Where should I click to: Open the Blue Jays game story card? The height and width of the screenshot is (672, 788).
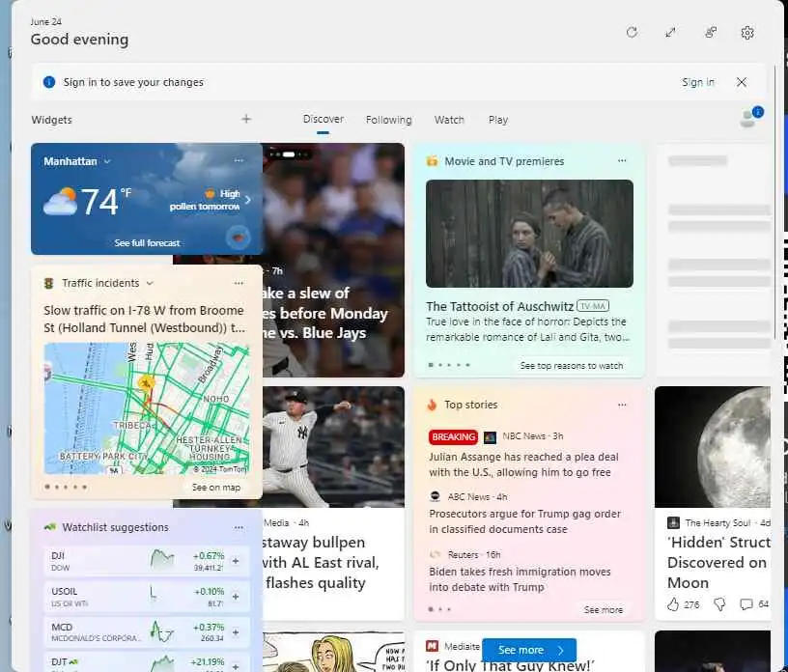coord(333,260)
